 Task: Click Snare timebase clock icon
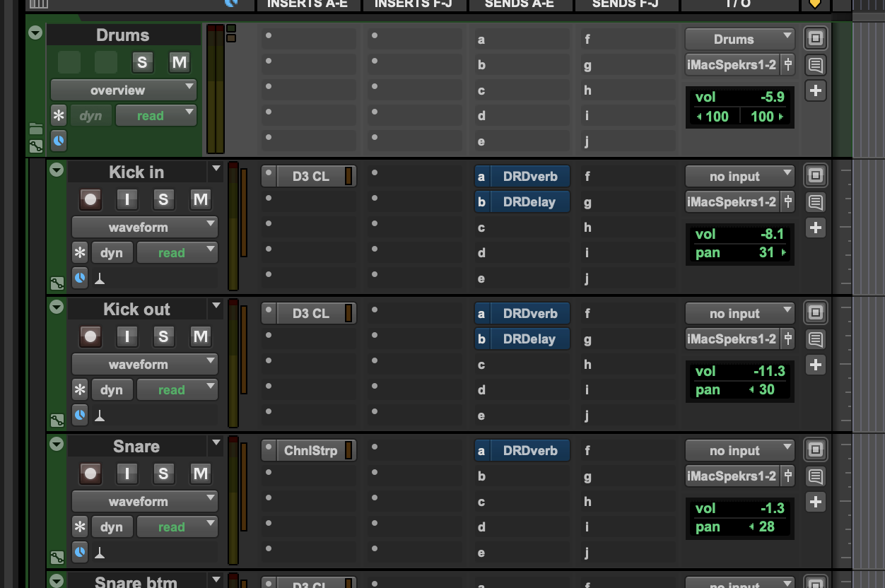tap(80, 553)
